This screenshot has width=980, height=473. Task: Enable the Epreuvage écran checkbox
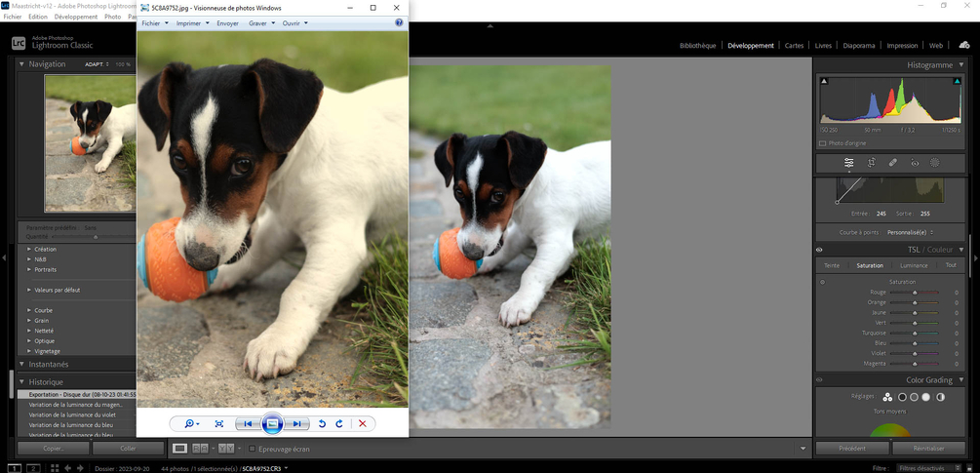[252, 449]
